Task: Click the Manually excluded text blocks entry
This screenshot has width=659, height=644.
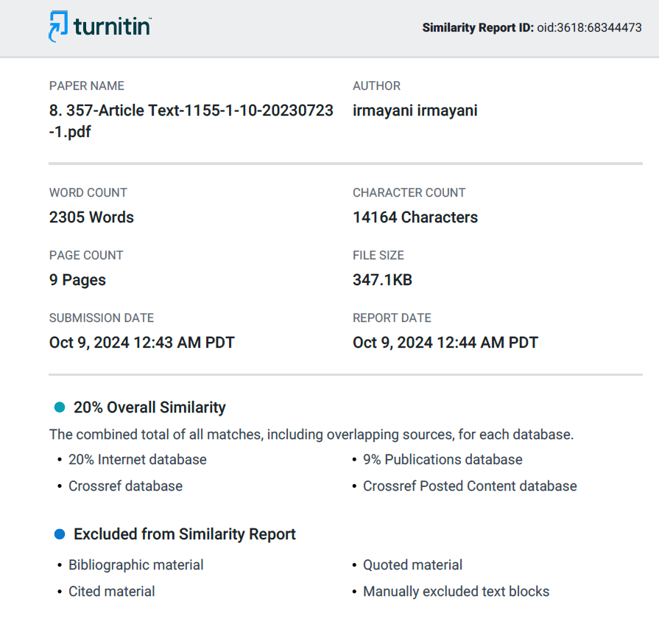Action: tap(456, 592)
